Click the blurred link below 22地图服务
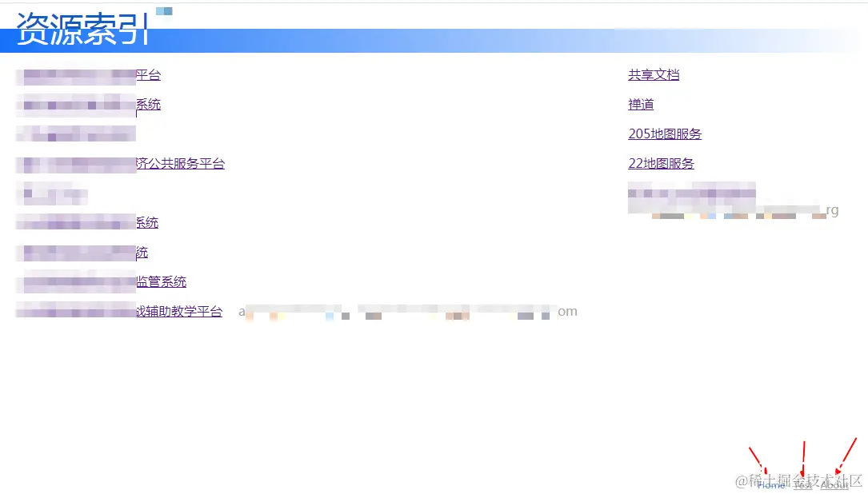The height and width of the screenshot is (494, 868). 692,192
